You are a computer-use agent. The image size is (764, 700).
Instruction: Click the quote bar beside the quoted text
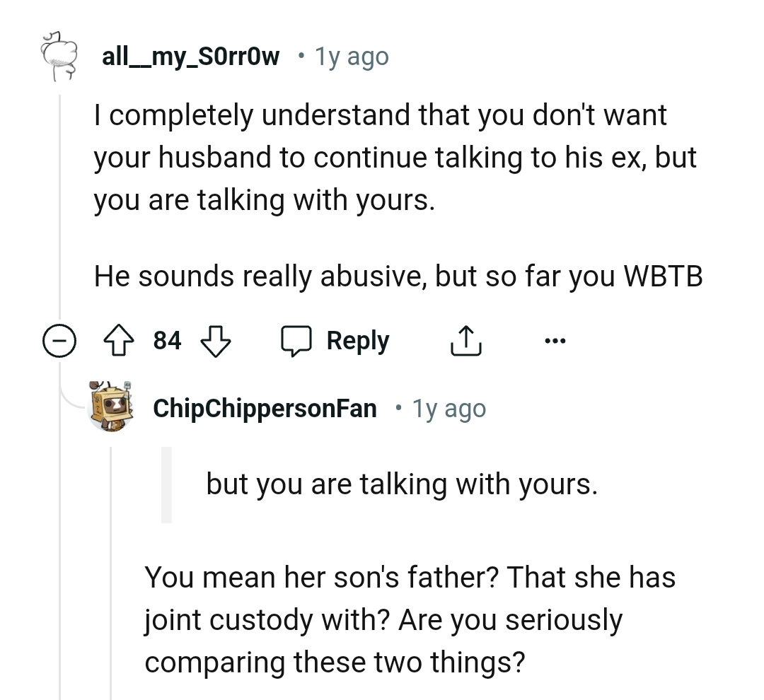pos(168,484)
